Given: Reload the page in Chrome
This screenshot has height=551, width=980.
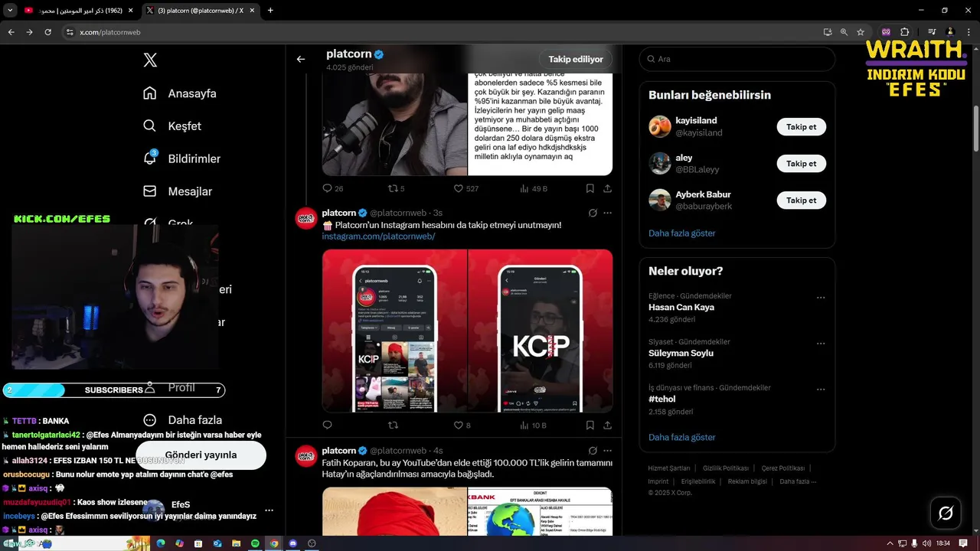Looking at the screenshot, I should (x=47, y=32).
